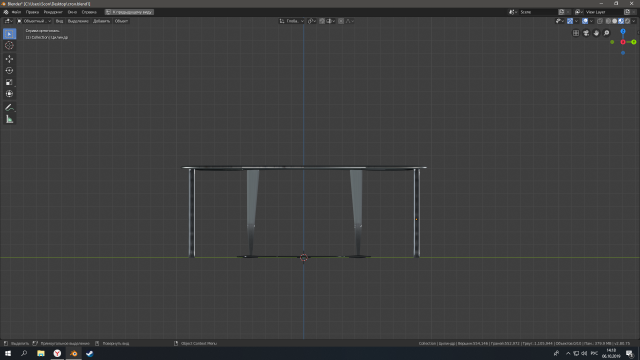Open object types visibility dropdown
This screenshot has height=360, width=640.
(560, 21)
